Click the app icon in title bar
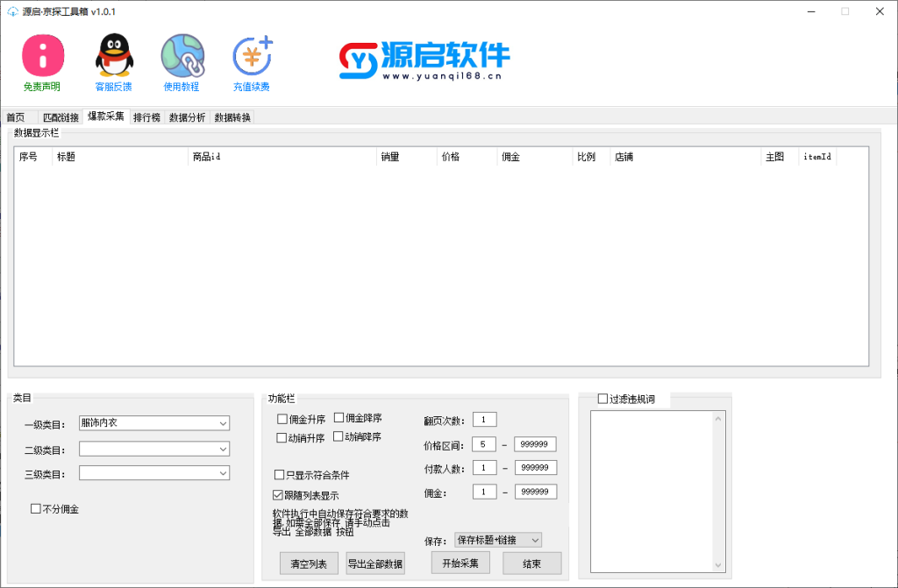 tap(12, 11)
